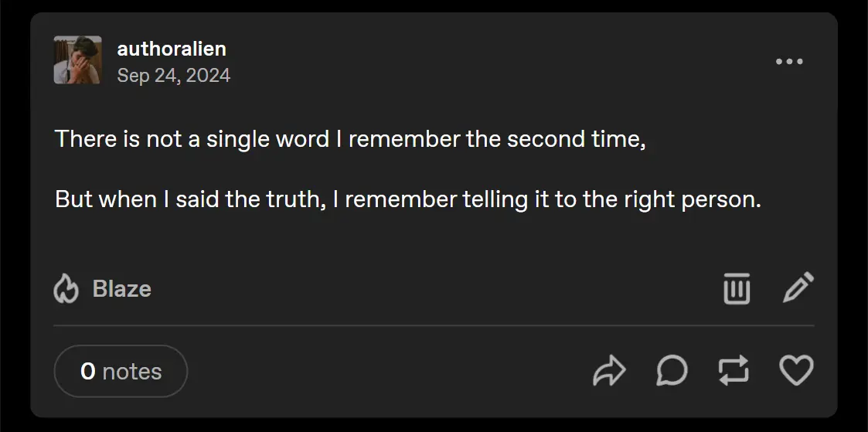Click the word 'truth' in the post text
Viewport: 868px width, 432px height.
tap(293, 199)
